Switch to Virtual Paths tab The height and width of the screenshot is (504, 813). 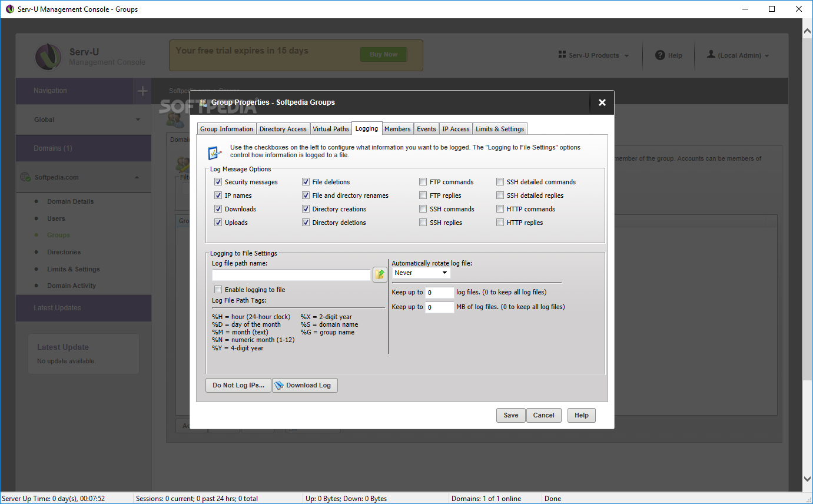(331, 129)
